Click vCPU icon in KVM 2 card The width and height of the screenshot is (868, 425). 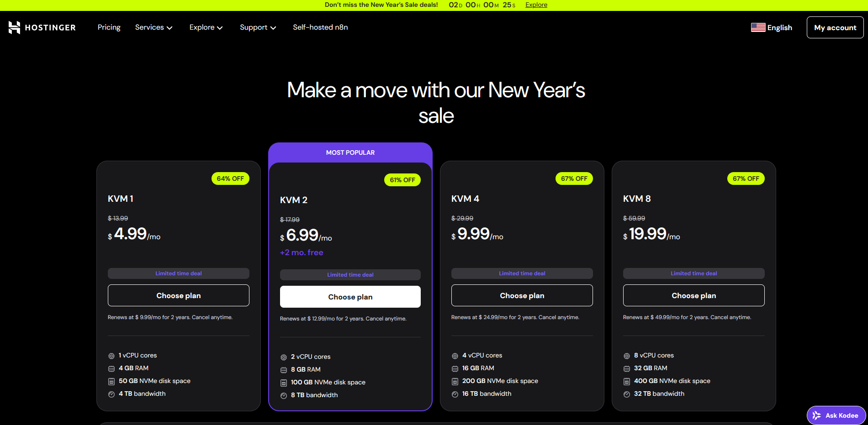click(284, 357)
